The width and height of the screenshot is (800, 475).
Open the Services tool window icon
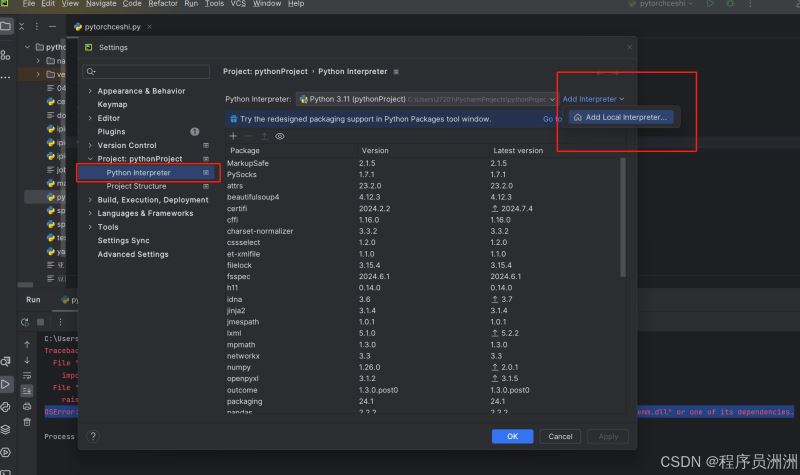click(6, 452)
